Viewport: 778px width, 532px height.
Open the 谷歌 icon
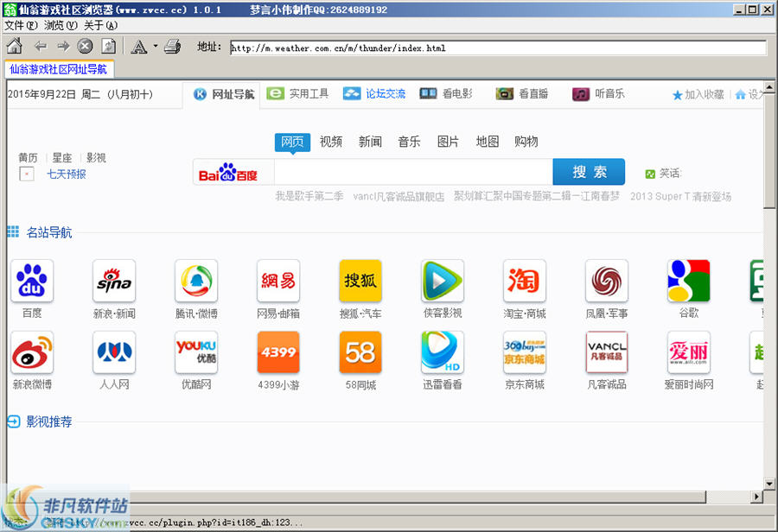point(689,281)
